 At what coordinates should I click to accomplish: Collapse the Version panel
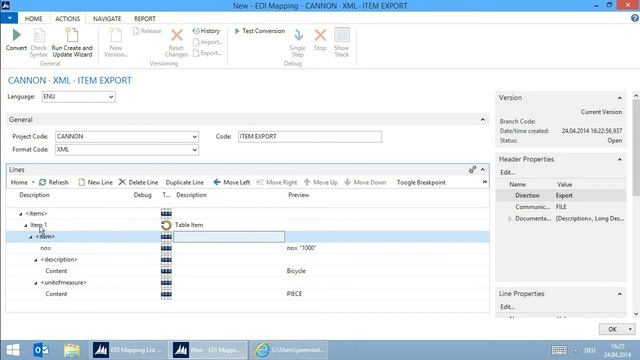(x=619, y=98)
